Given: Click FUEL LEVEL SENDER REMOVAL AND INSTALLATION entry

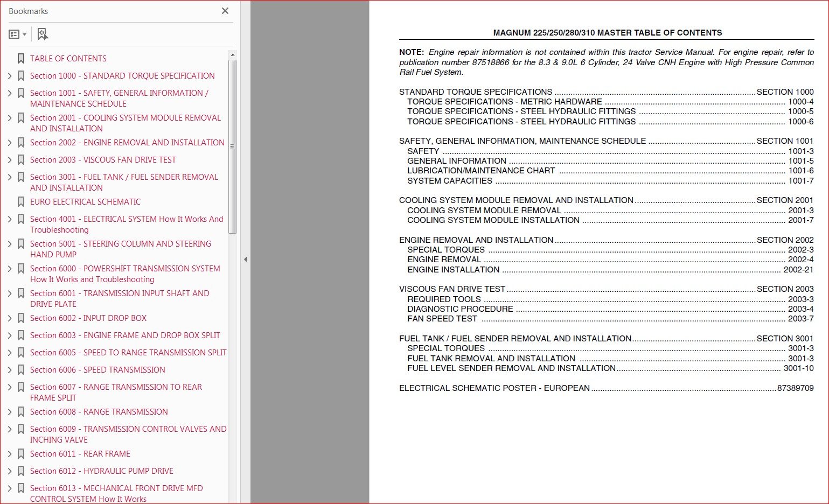Looking at the screenshot, I should point(610,368).
